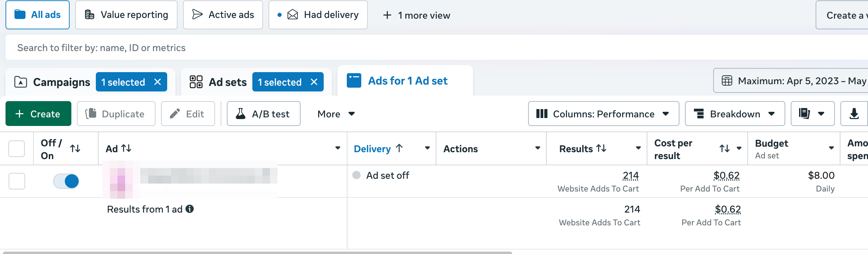Open the date range picker
868x254 pixels.
[x=790, y=81]
